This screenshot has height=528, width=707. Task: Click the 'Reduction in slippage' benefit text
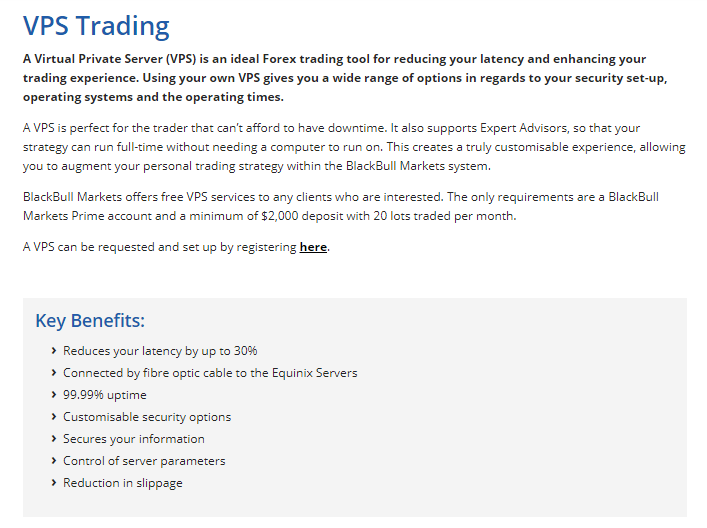pyautogui.click(x=123, y=483)
